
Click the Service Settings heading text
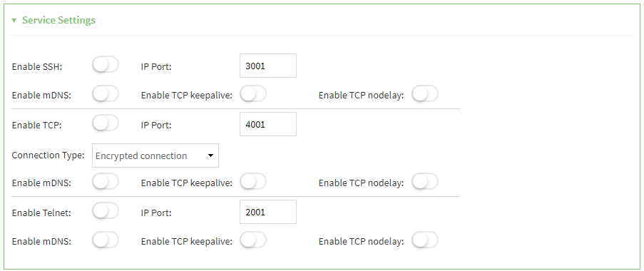[58, 20]
